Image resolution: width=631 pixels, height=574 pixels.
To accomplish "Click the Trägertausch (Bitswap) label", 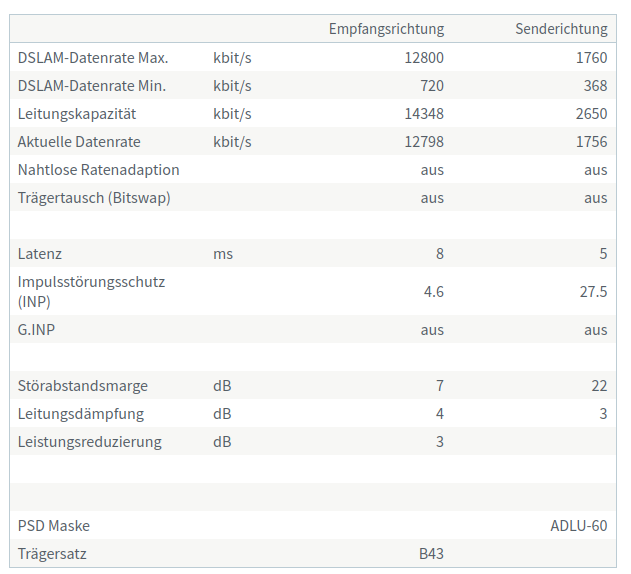I will click(94, 198).
